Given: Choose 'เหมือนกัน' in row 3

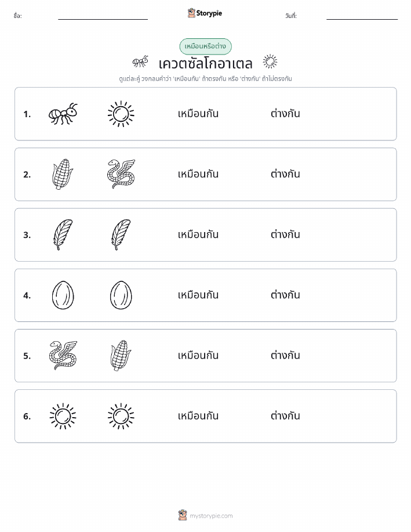Looking at the screenshot, I should [198, 235].
